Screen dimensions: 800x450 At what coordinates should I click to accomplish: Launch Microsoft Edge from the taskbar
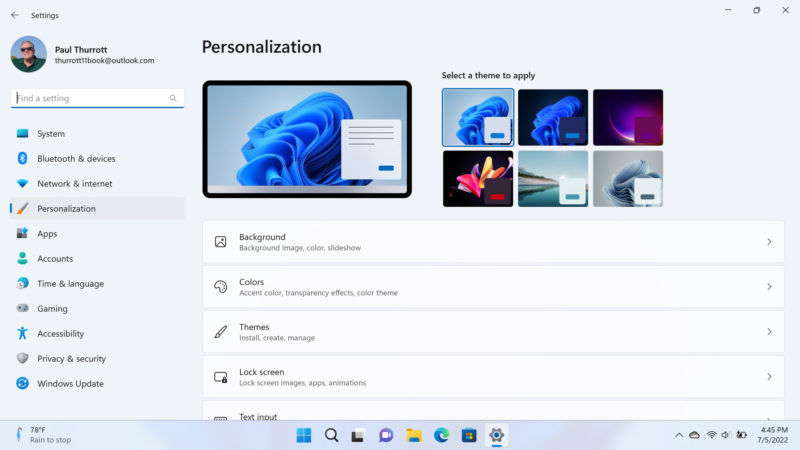(441, 435)
